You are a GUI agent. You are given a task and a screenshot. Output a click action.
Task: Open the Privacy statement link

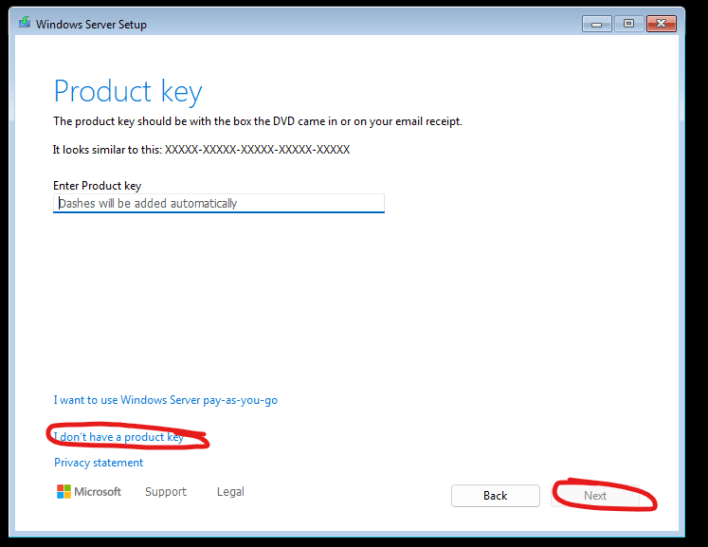coord(98,463)
